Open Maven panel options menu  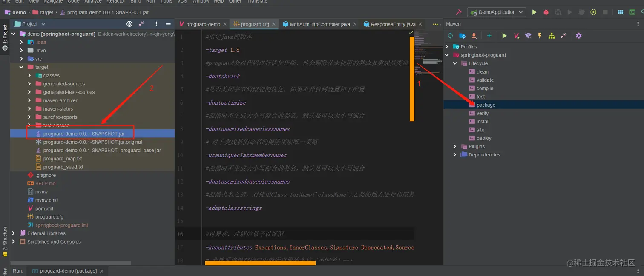(639, 24)
